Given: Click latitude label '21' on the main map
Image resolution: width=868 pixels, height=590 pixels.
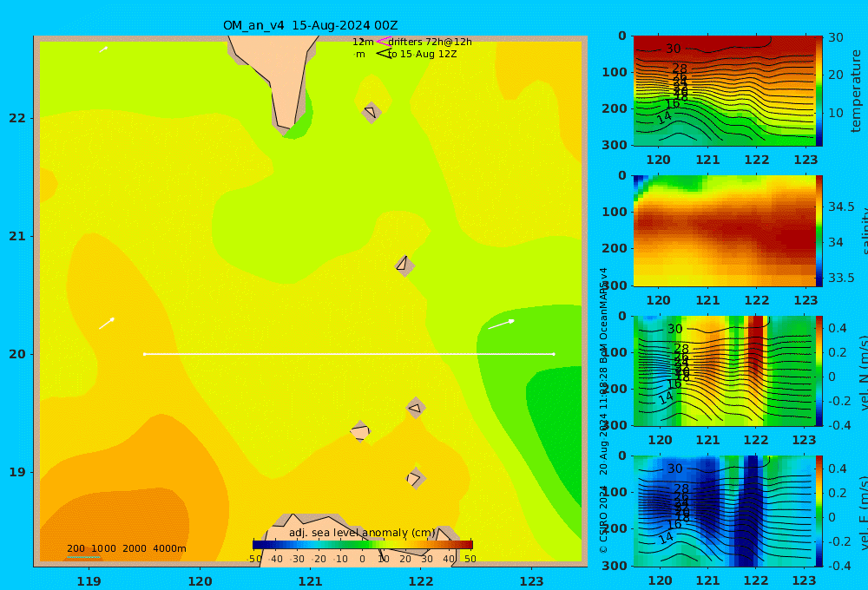Looking at the screenshot, I should pyautogui.click(x=17, y=236).
